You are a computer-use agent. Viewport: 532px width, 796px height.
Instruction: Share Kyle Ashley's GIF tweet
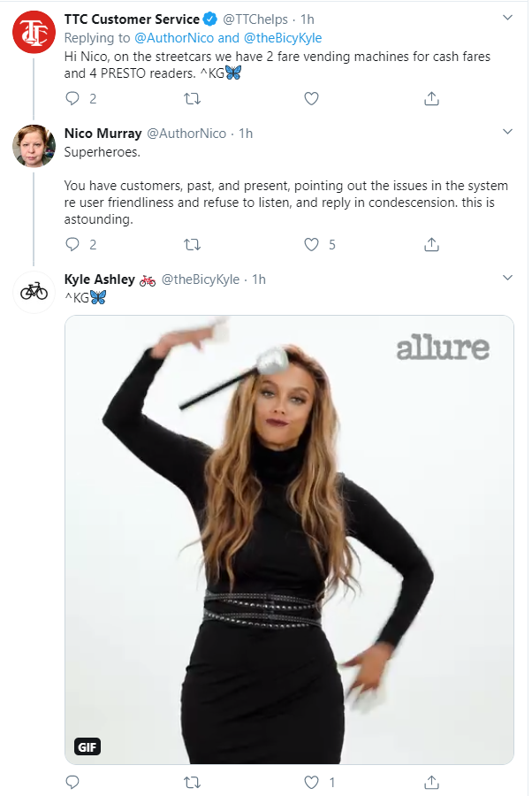pos(432,782)
